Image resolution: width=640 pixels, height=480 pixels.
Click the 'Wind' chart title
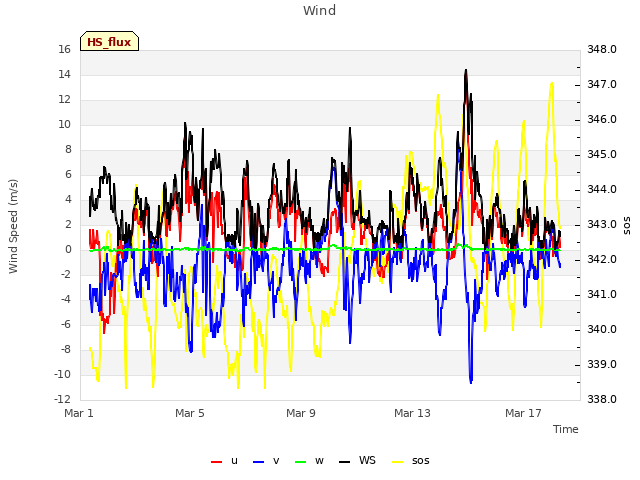(320, 10)
